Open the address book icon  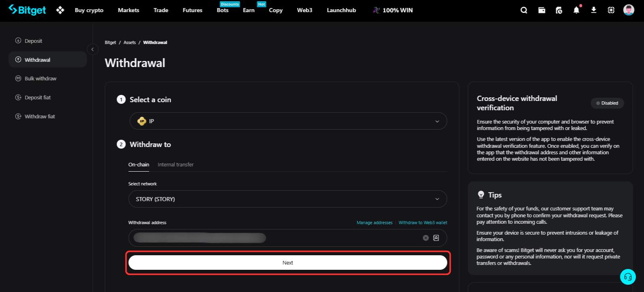pyautogui.click(x=436, y=238)
